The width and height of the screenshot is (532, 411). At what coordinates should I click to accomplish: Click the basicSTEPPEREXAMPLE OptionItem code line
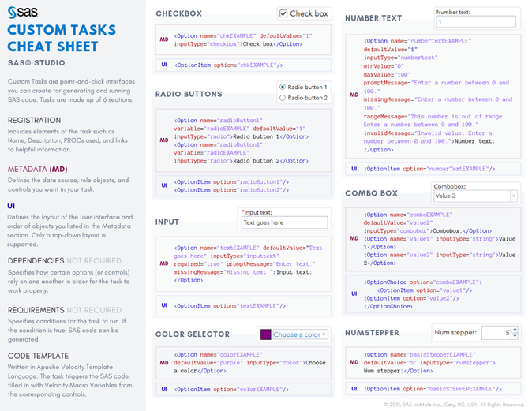point(433,389)
